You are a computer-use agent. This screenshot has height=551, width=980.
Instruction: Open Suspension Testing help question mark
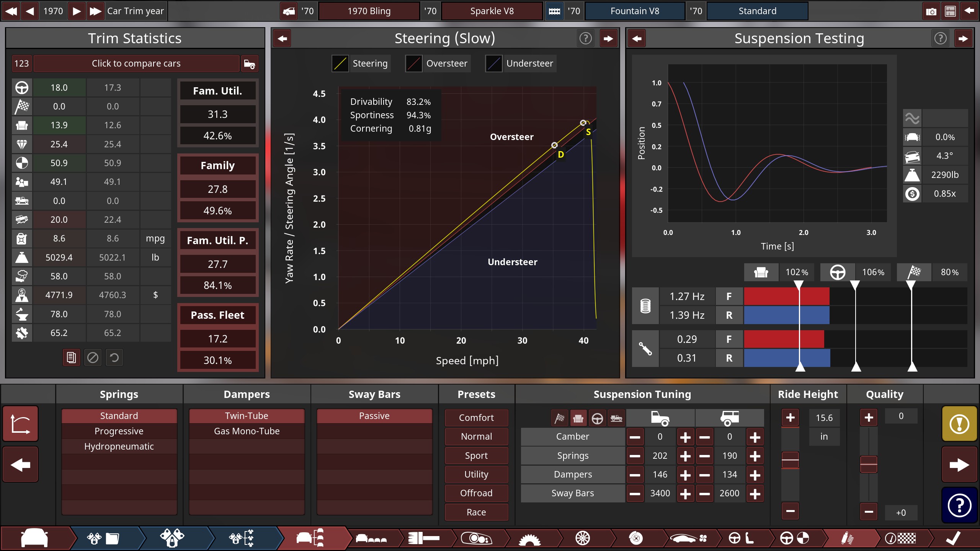pyautogui.click(x=940, y=38)
